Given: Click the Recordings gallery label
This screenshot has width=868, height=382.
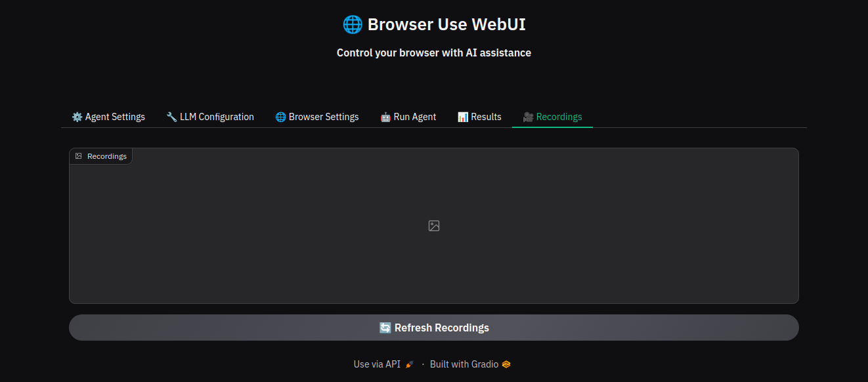Looking at the screenshot, I should (101, 156).
